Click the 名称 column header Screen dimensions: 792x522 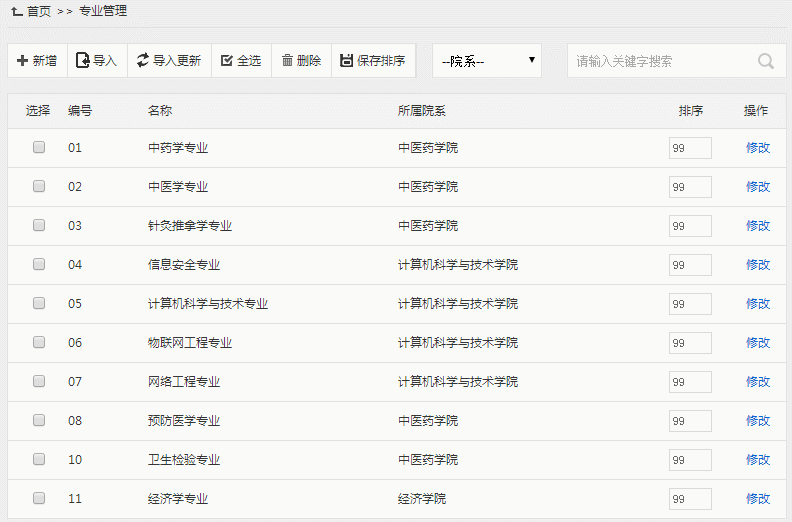[x=160, y=110]
